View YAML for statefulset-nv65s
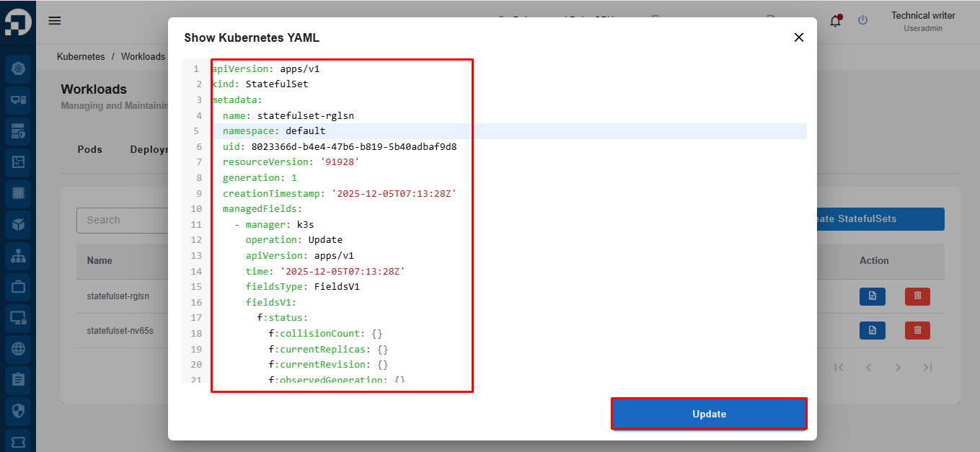Image resolution: width=980 pixels, height=452 pixels. pyautogui.click(x=872, y=330)
